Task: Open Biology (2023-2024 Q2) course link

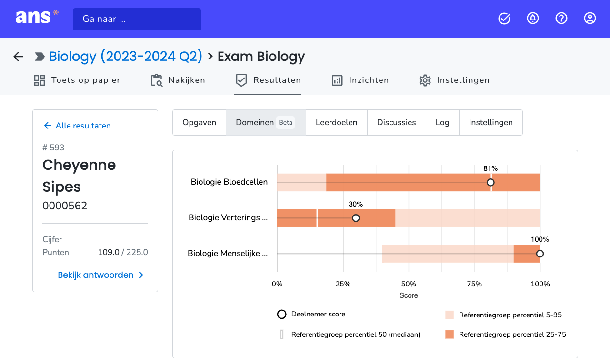Action: coord(126,56)
